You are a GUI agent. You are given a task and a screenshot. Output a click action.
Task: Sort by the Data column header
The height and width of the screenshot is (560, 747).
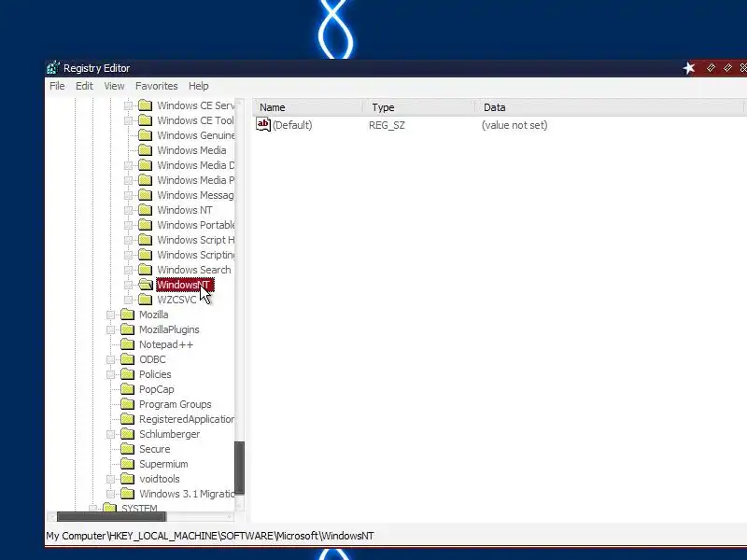click(x=610, y=107)
